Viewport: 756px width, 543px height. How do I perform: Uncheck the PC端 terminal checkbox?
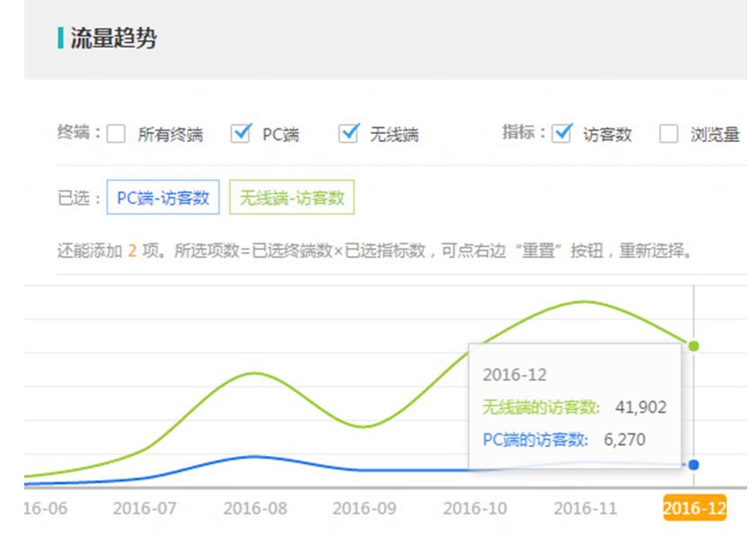[241, 134]
